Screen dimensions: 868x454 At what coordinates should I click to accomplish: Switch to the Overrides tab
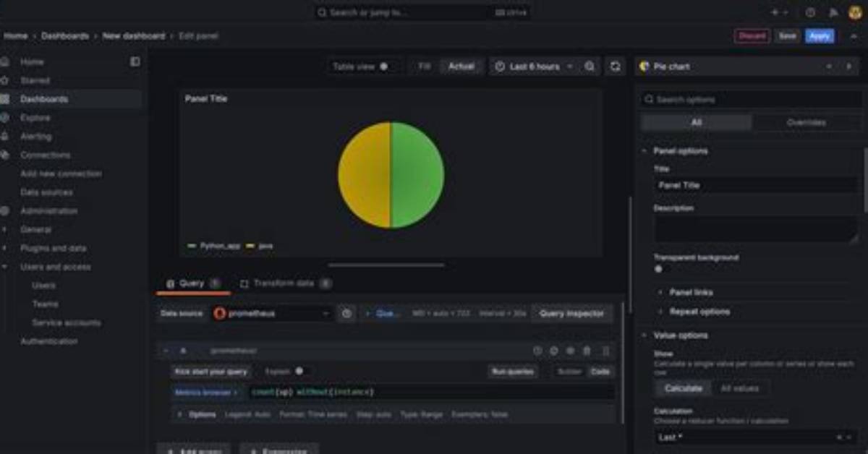[x=806, y=123]
